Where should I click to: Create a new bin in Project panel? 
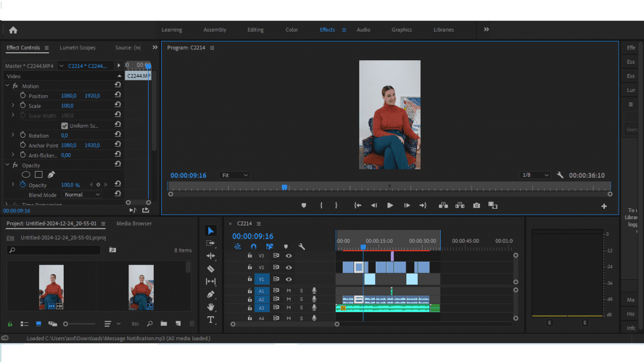point(164,324)
